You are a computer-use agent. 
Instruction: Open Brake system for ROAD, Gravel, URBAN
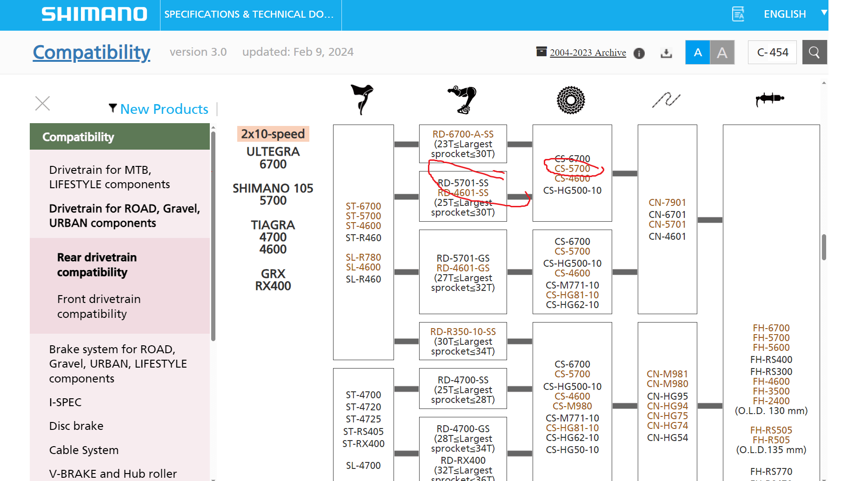(118, 364)
